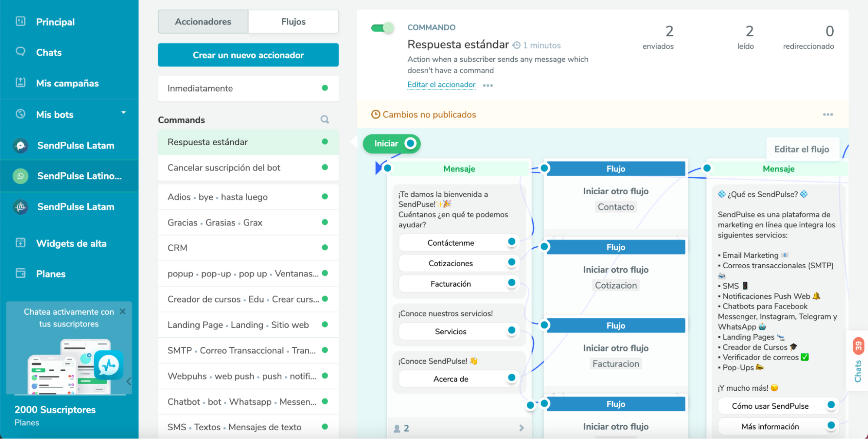Click the Servicios button connector dot
Image resolution: width=868 pixels, height=439 pixels.
(512, 330)
